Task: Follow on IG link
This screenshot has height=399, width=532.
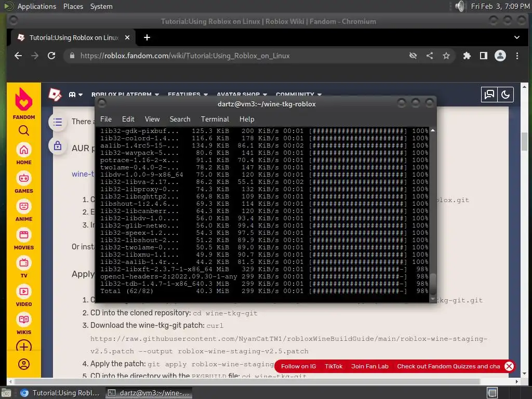Action: click(x=299, y=366)
